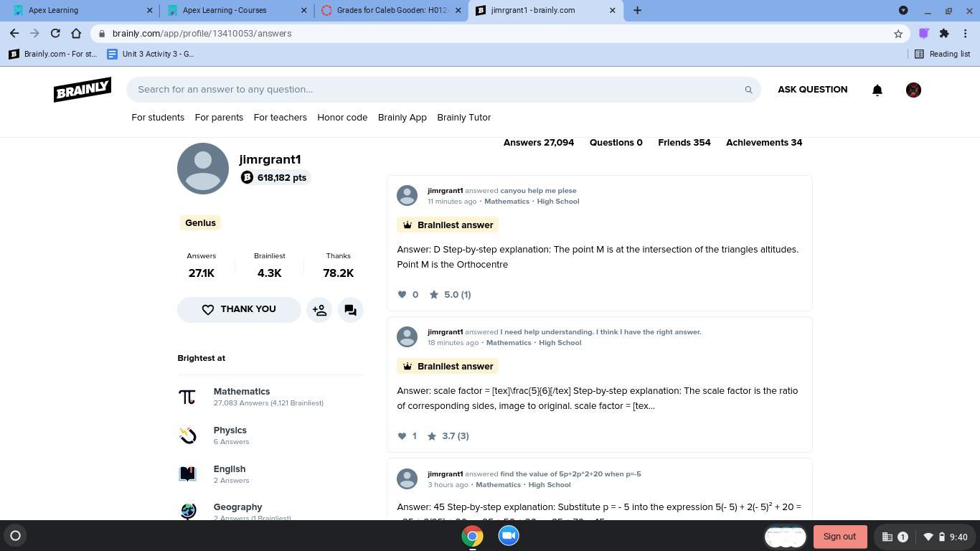This screenshot has width=980, height=551.
Task: Open the Chrome tab search dropdown
Action: 903,10
